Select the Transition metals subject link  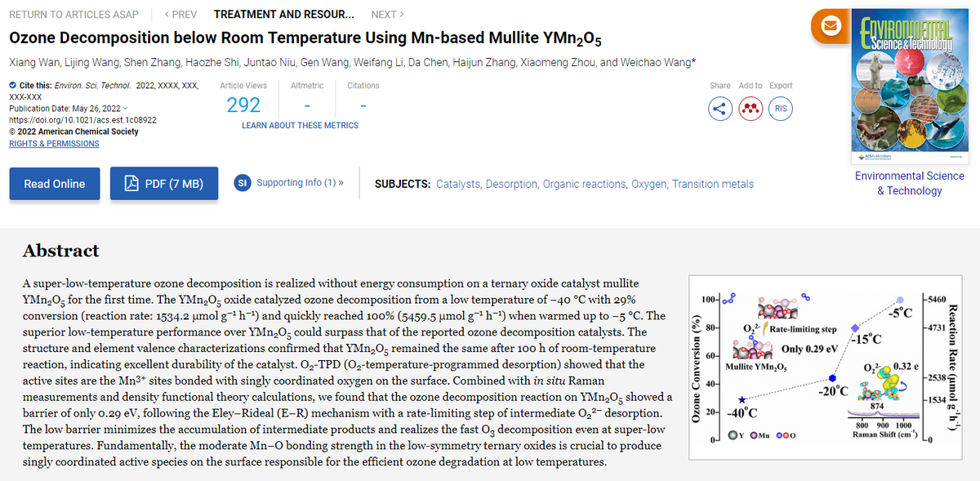713,184
